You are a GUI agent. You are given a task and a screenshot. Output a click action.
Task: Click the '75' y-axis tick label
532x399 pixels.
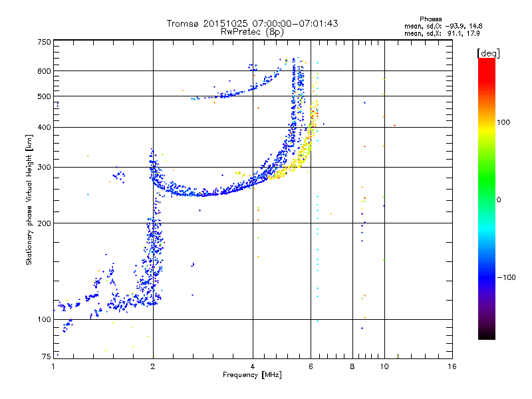pyautogui.click(x=47, y=356)
